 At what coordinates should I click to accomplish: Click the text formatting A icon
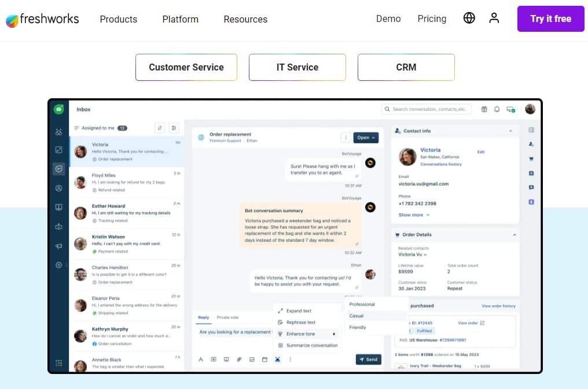pos(201,360)
